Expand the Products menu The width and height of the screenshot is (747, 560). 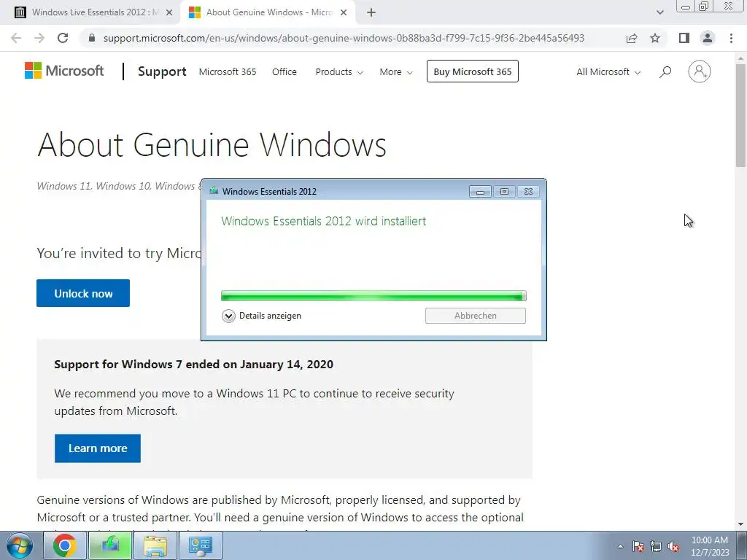(339, 72)
